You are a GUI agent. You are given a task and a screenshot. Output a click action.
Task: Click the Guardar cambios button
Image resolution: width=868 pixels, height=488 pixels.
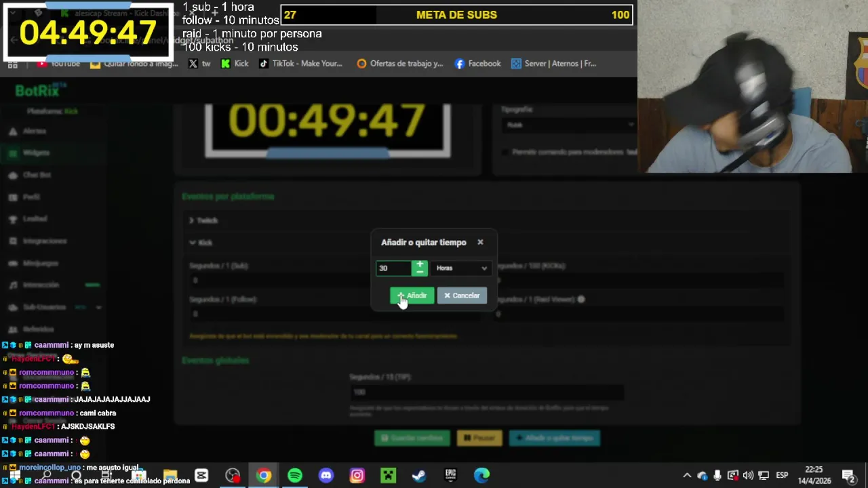(x=412, y=438)
